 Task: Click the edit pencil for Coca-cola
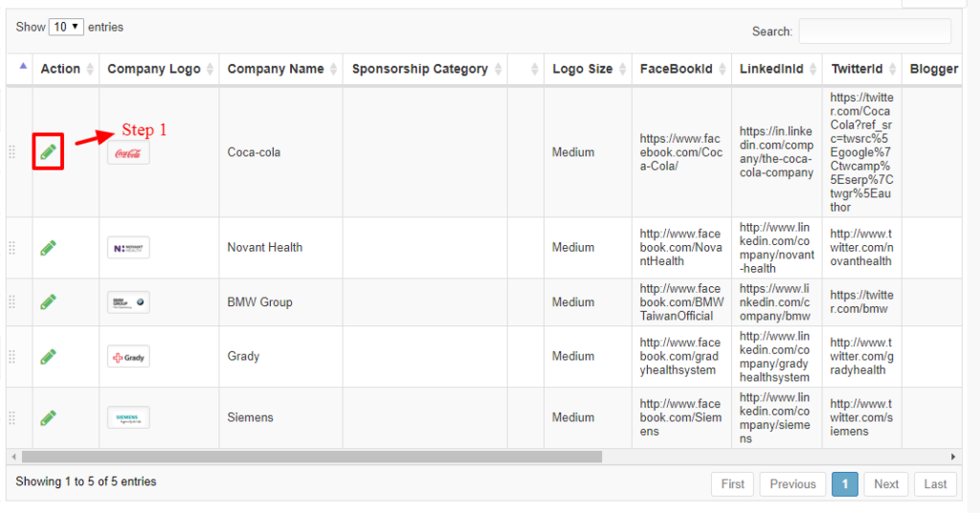pyautogui.click(x=48, y=151)
